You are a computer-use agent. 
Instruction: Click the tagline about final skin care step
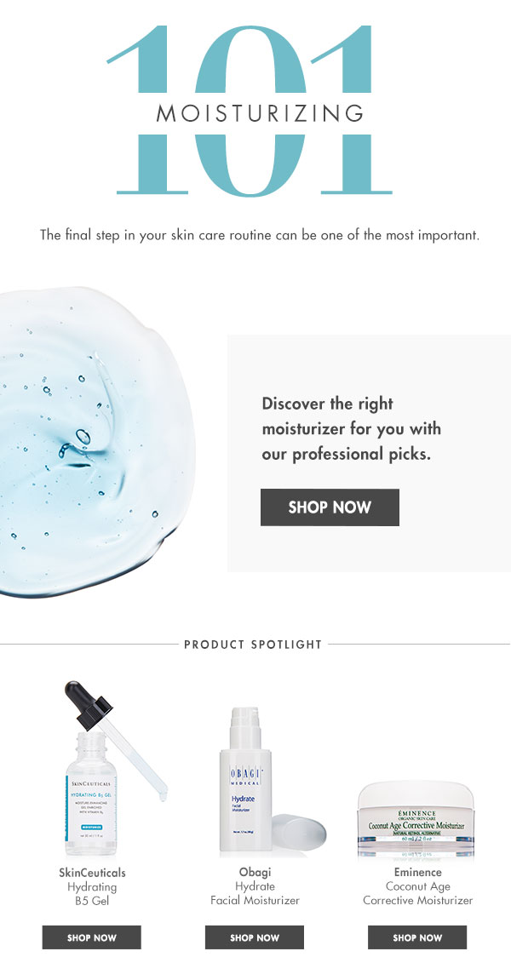point(260,236)
